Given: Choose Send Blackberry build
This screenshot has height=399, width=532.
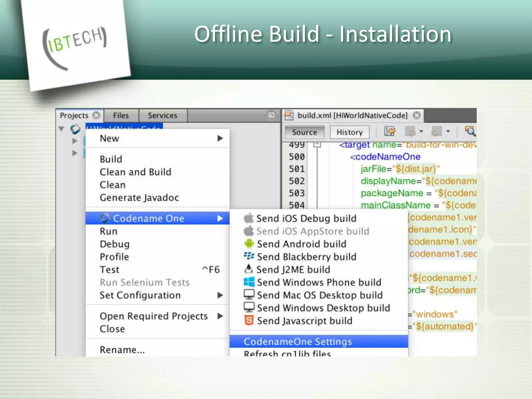Looking at the screenshot, I should pyautogui.click(x=319, y=257).
